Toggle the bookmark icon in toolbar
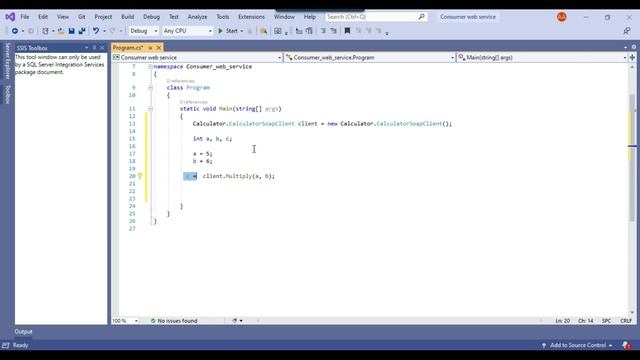This screenshot has height=360, width=640. click(x=347, y=31)
